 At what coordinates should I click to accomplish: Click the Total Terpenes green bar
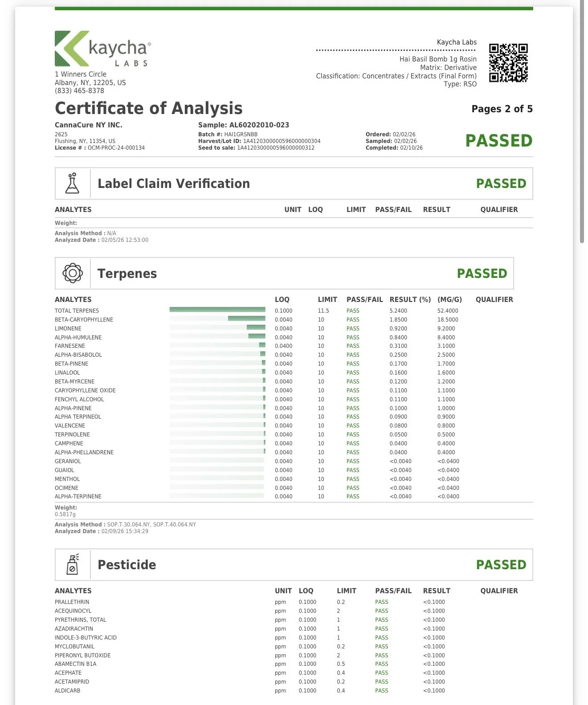217,310
